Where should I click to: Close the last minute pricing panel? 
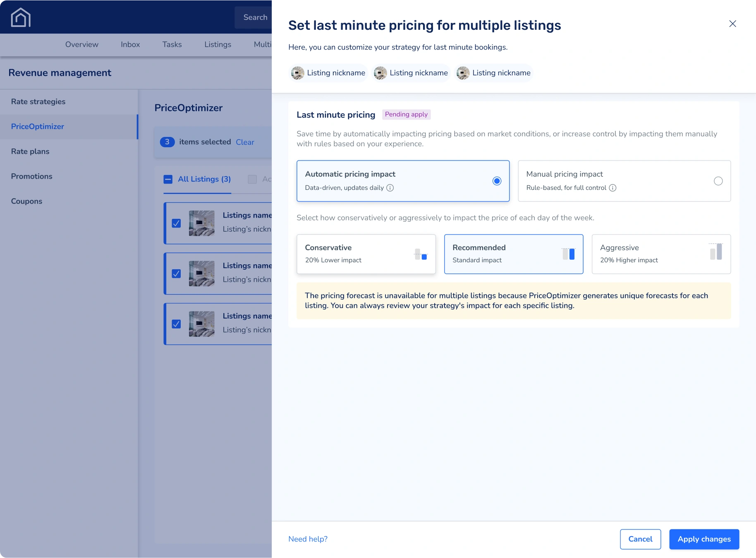[732, 24]
